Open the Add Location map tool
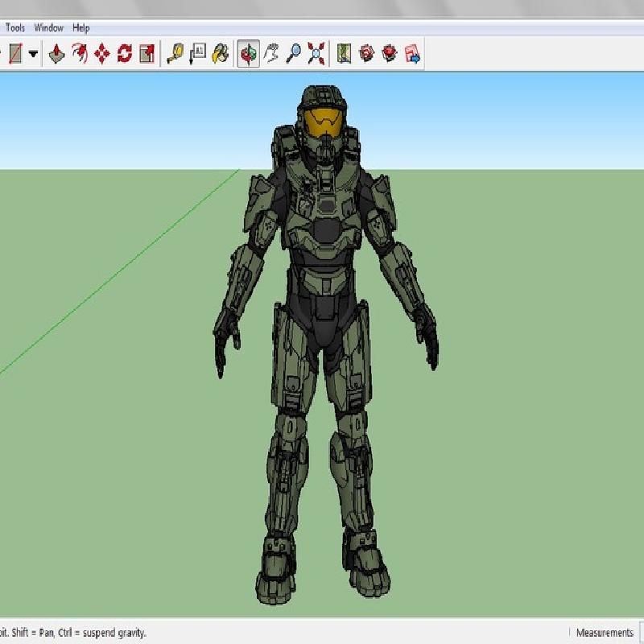644x644 pixels. pyautogui.click(x=344, y=54)
